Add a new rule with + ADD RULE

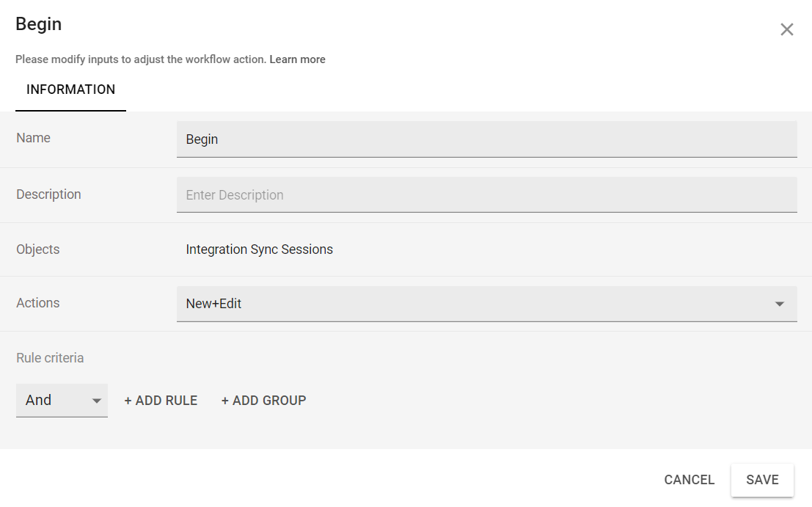click(x=161, y=401)
